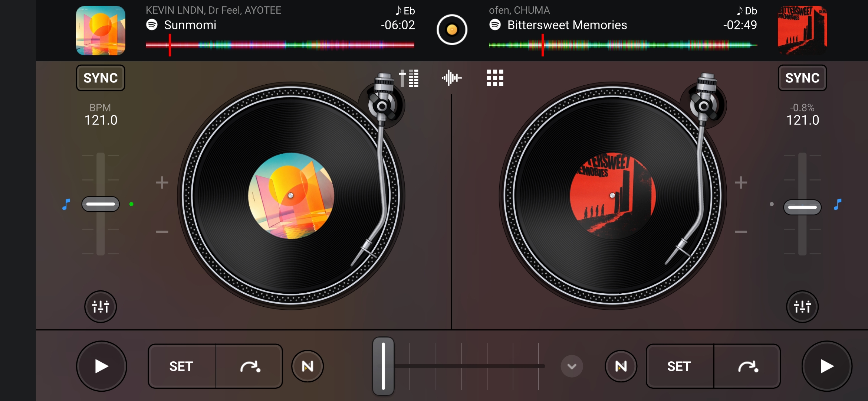Enable Neural Mix on left deck
868x401 pixels.
click(308, 366)
